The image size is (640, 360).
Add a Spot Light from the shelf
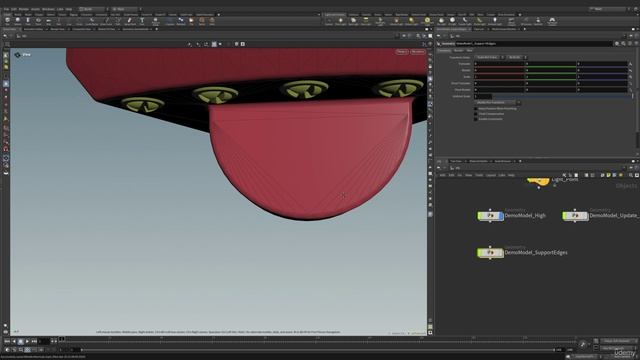(x=353, y=21)
